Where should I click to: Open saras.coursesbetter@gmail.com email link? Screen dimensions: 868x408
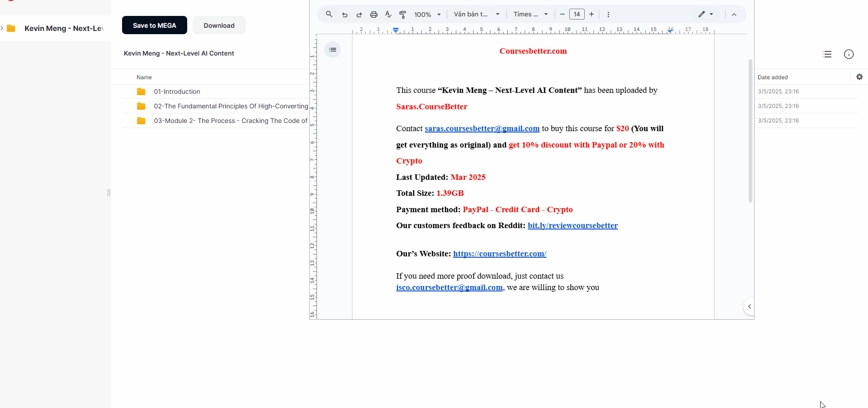(482, 128)
